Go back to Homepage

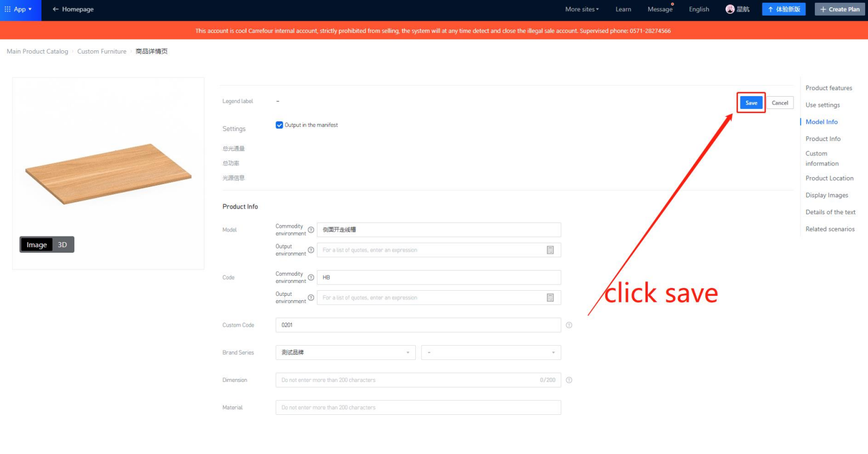coord(73,10)
